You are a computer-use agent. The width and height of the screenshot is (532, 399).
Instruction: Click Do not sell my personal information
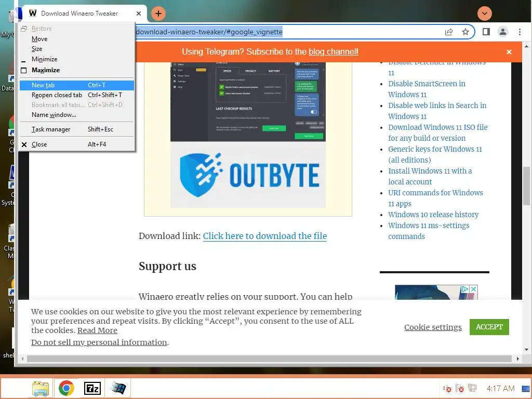(99, 342)
